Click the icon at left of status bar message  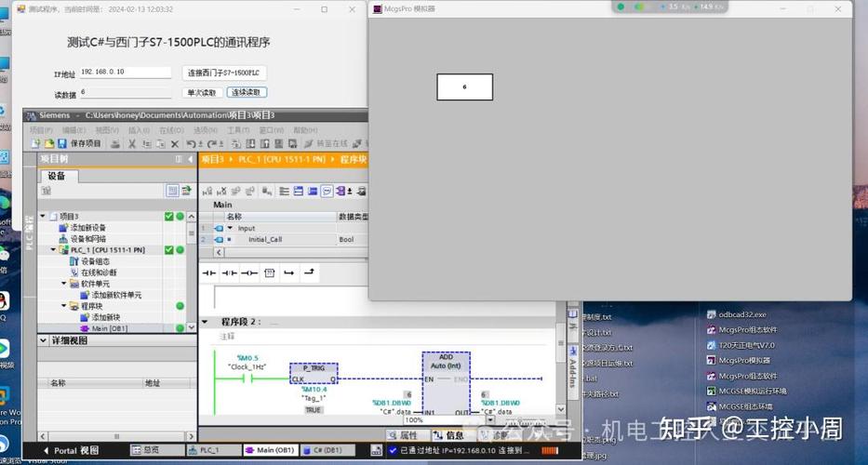click(x=377, y=451)
